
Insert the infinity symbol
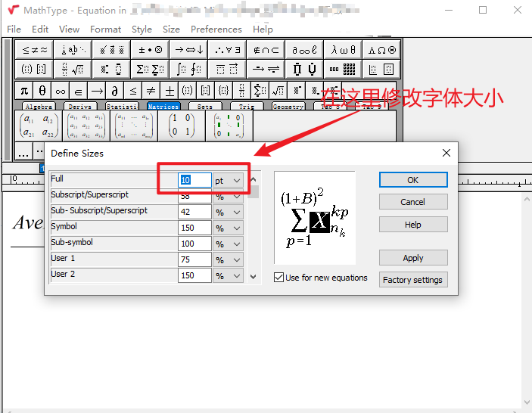61,91
